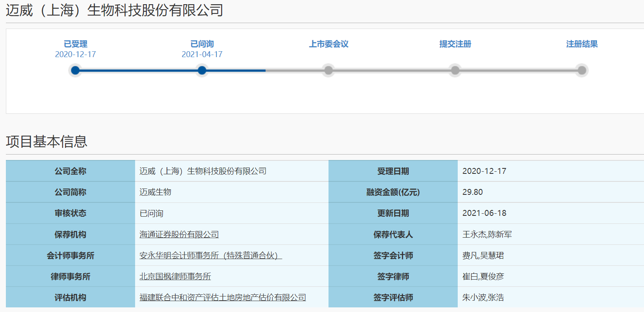Click the 保荐机构 header cell

click(x=70, y=234)
